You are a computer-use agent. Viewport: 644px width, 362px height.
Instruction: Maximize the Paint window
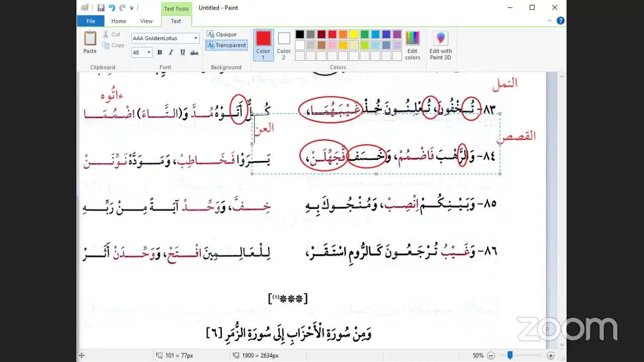tap(532, 8)
